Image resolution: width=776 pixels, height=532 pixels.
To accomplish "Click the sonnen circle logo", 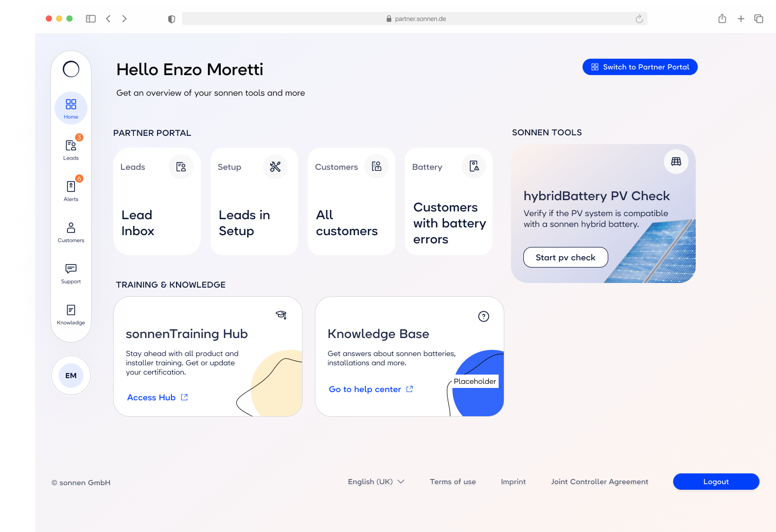I will [x=71, y=69].
